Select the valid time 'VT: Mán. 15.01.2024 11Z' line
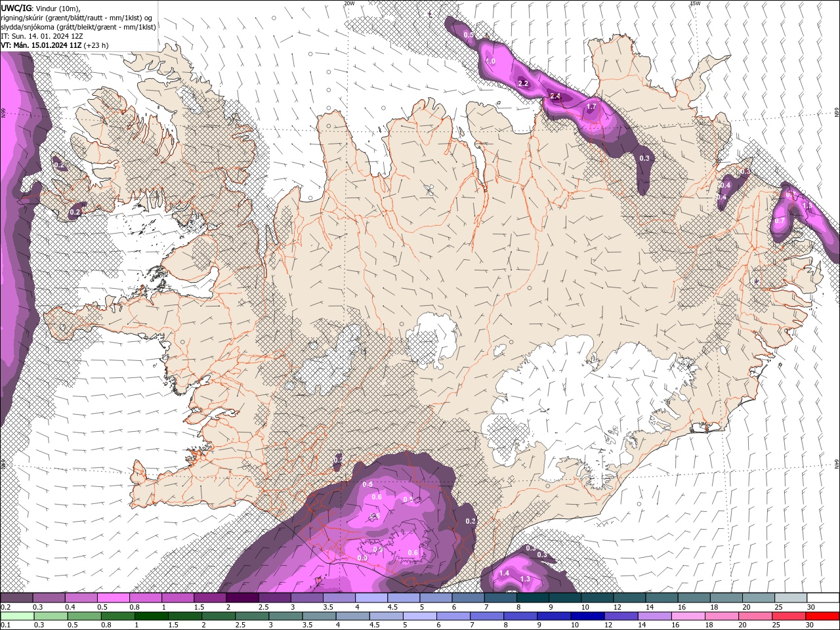 click(x=54, y=45)
